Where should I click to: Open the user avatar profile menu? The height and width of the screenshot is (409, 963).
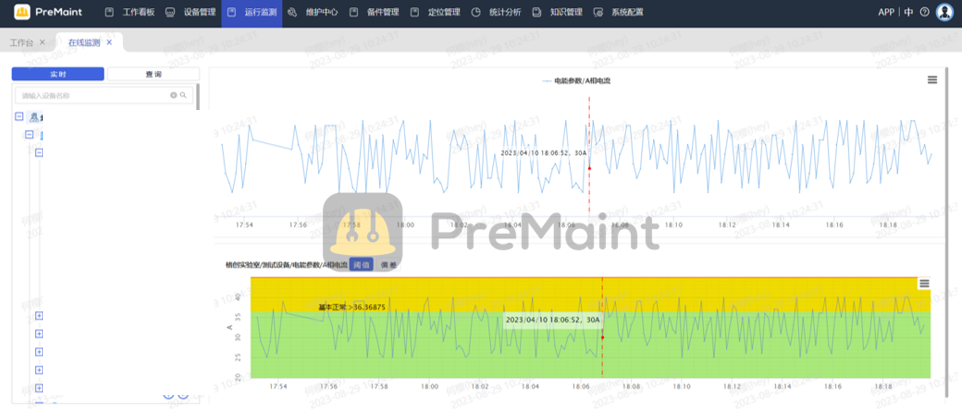(x=944, y=12)
